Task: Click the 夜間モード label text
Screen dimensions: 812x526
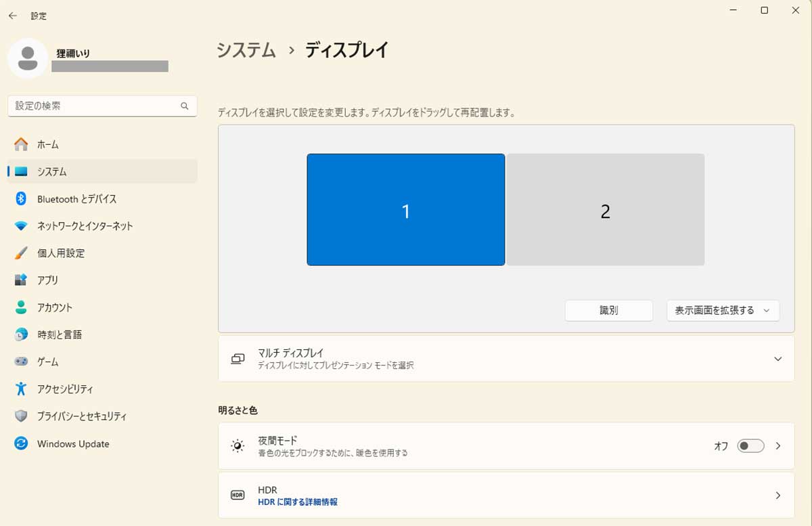Action: point(277,440)
